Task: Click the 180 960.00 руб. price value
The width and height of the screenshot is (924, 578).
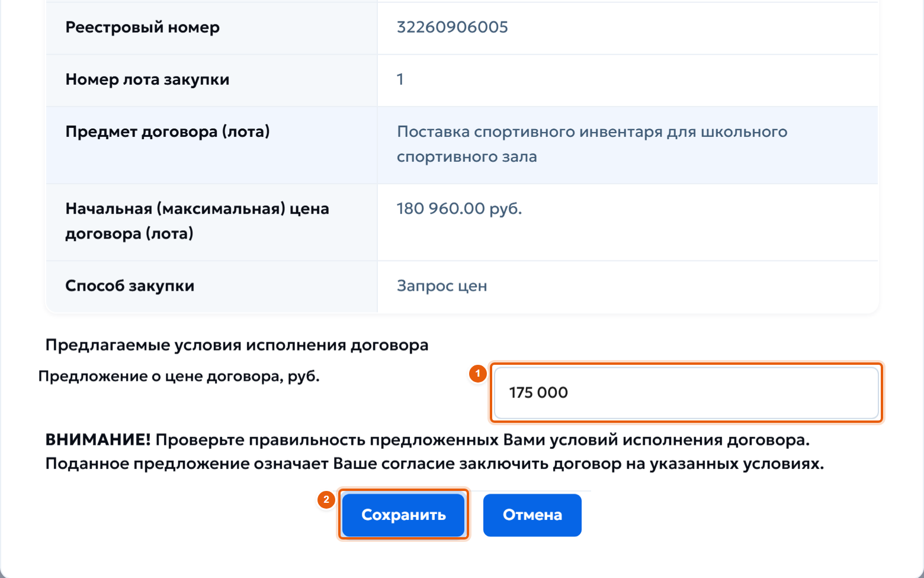Action: click(459, 208)
